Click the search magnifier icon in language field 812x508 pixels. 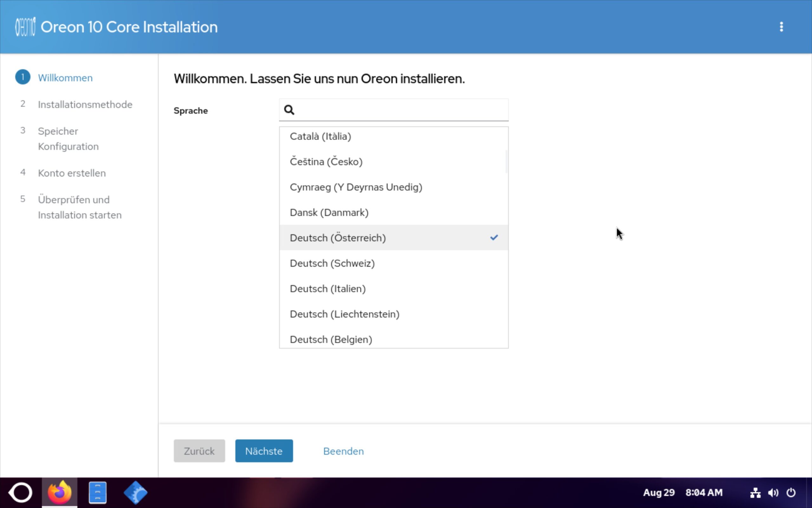289,110
